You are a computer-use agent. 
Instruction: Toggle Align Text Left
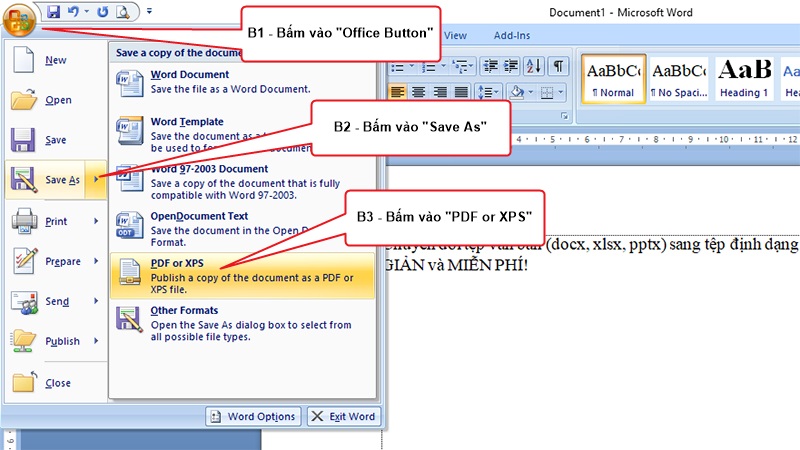(397, 92)
